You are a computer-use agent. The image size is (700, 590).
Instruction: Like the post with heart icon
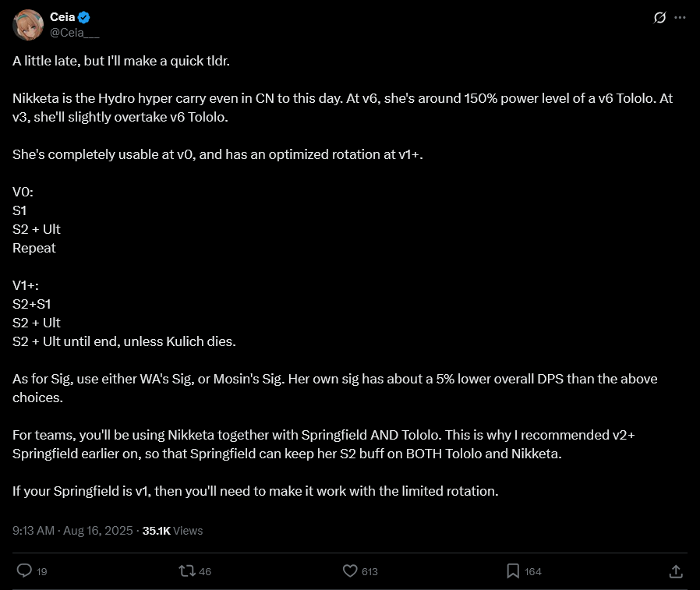click(x=350, y=571)
